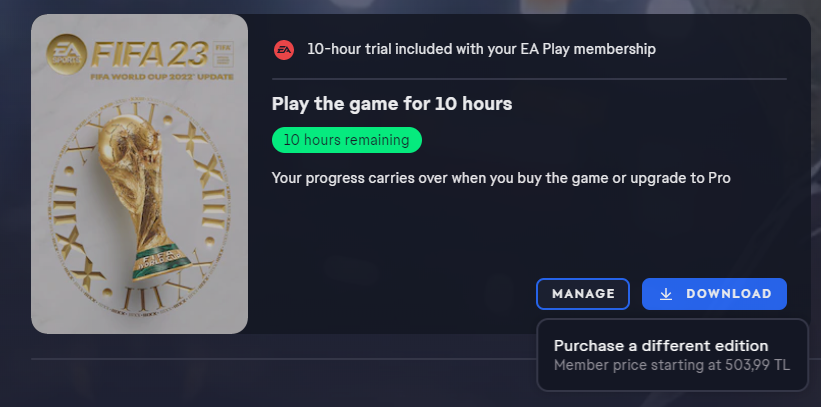Screen dimensions: 821x407
Task: Click the download arrow icon
Action: [x=666, y=294]
